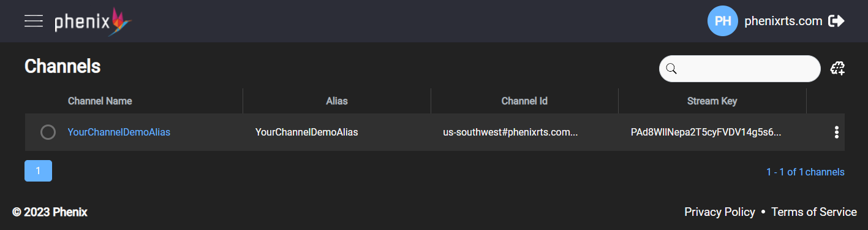Click the phenixrts.com account name
Image resolution: width=868 pixels, height=230 pixels.
[x=783, y=21]
